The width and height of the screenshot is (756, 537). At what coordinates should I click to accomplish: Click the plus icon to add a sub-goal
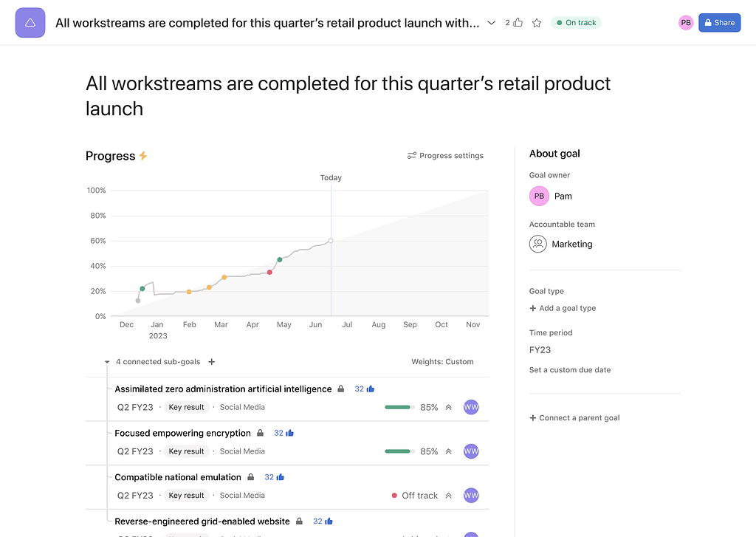pos(211,362)
